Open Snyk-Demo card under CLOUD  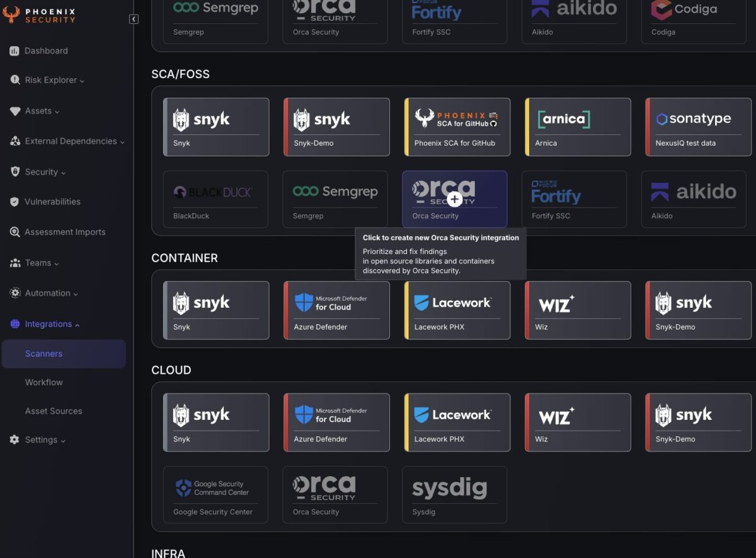699,422
